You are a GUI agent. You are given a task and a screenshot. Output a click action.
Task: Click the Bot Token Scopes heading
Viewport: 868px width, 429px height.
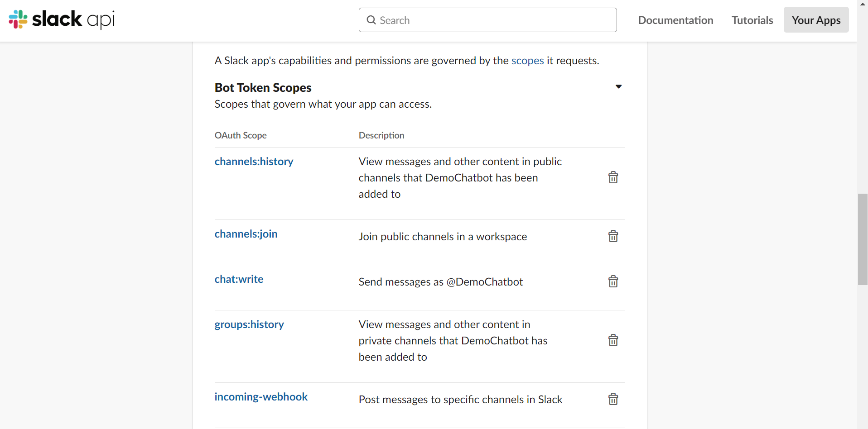click(x=263, y=87)
